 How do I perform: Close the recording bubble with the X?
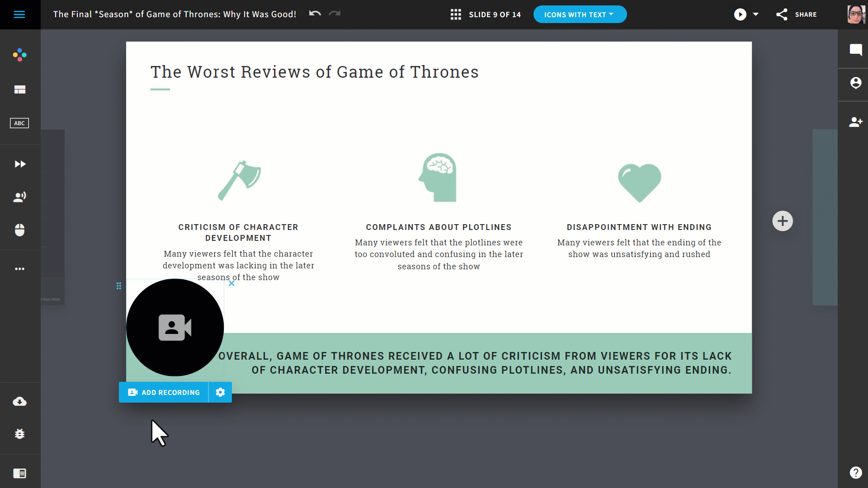point(231,283)
